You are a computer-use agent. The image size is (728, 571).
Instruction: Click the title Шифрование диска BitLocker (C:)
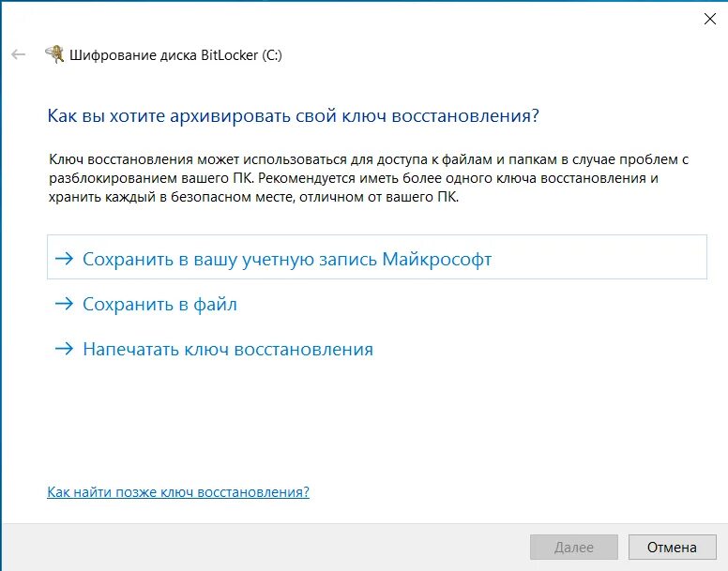176,55
